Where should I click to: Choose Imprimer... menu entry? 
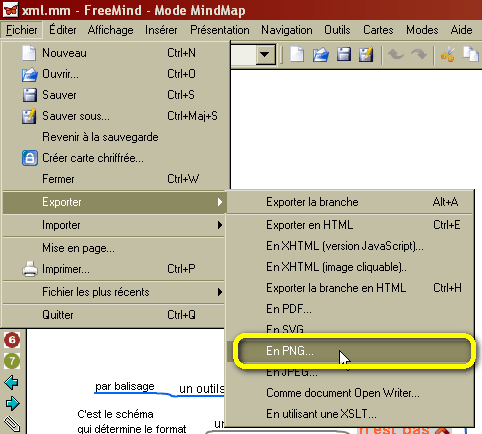point(113,269)
